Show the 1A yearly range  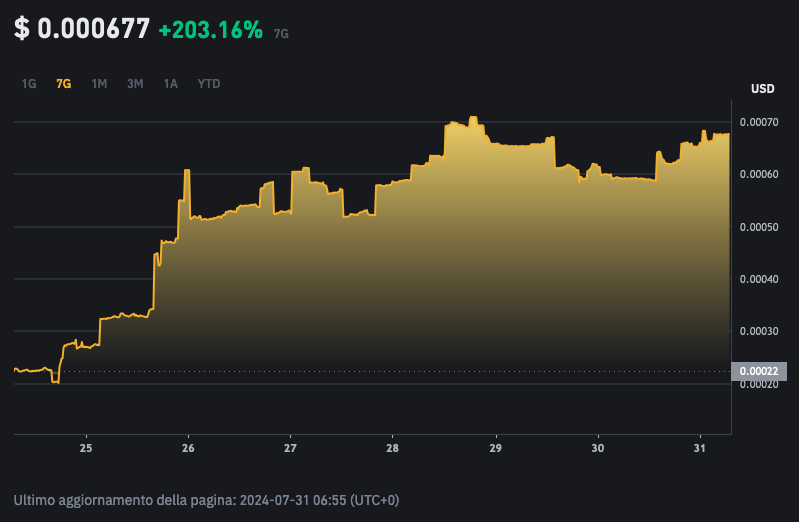171,84
